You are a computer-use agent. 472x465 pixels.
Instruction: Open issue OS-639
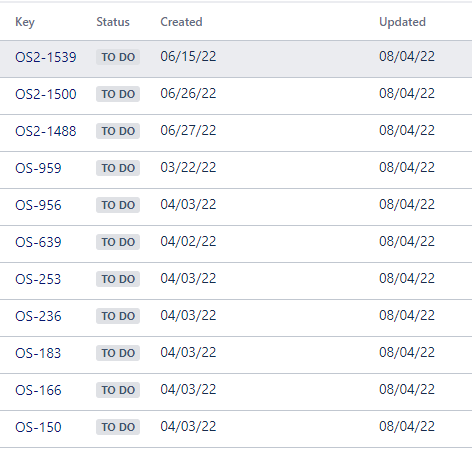[38, 242]
